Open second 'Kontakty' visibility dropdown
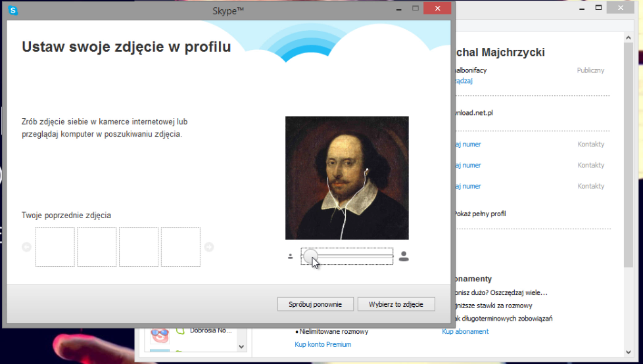 (591, 165)
